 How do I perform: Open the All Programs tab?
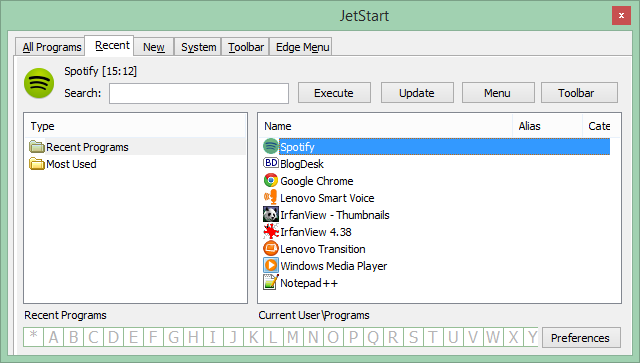tap(51, 47)
